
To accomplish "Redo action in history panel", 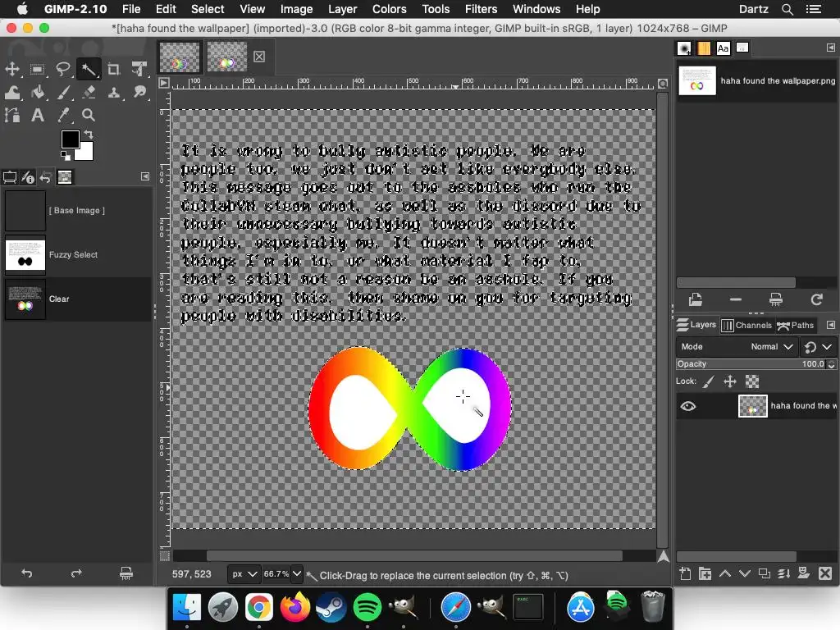I will click(x=76, y=573).
